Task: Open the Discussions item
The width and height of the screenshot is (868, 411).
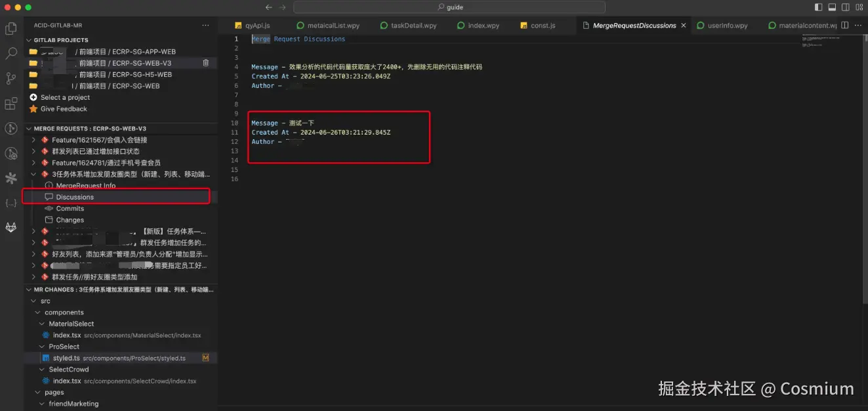Action: click(75, 197)
